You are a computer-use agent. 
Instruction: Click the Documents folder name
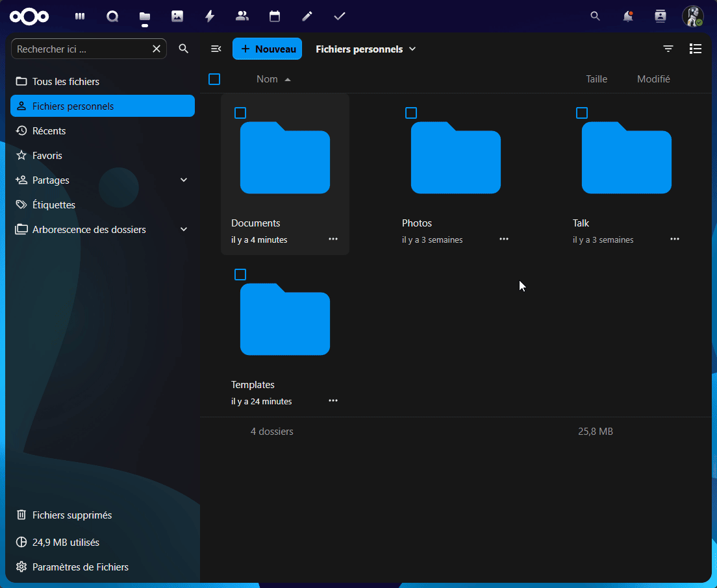point(256,223)
